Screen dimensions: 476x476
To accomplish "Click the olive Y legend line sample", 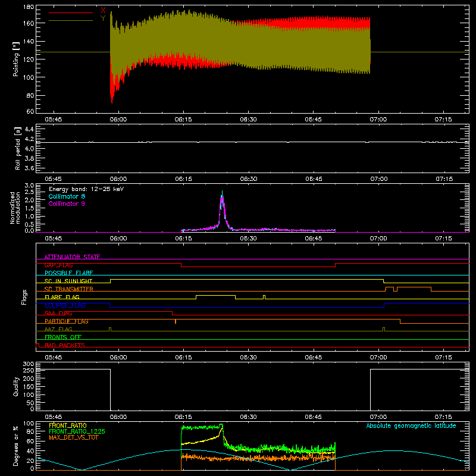I will pyautogui.click(x=71, y=20).
